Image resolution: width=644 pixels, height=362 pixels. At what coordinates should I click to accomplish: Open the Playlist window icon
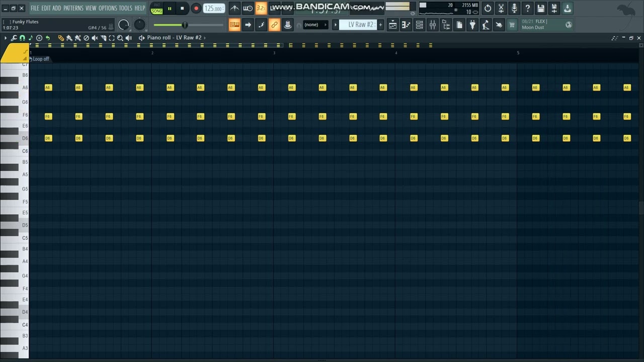tap(392, 25)
